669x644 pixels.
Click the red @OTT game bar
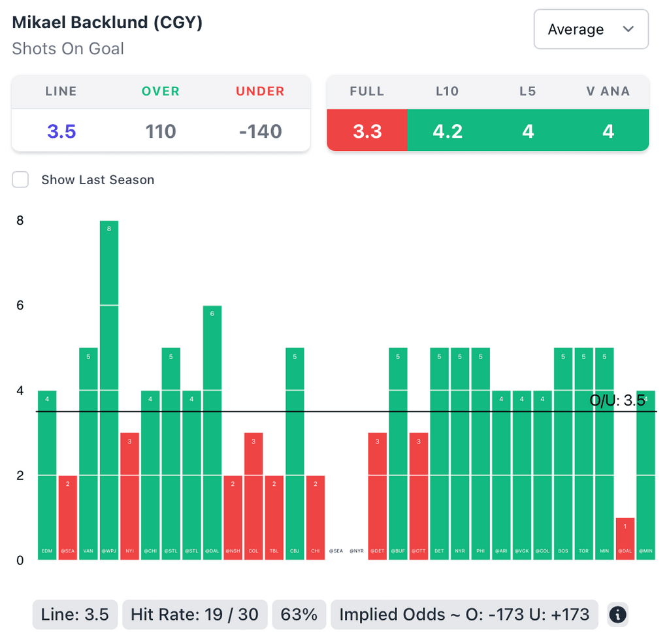(419, 496)
